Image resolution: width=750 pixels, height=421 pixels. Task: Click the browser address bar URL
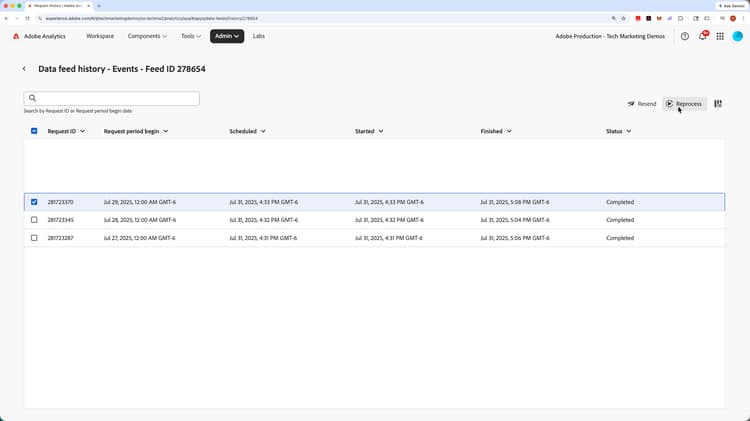tap(152, 18)
